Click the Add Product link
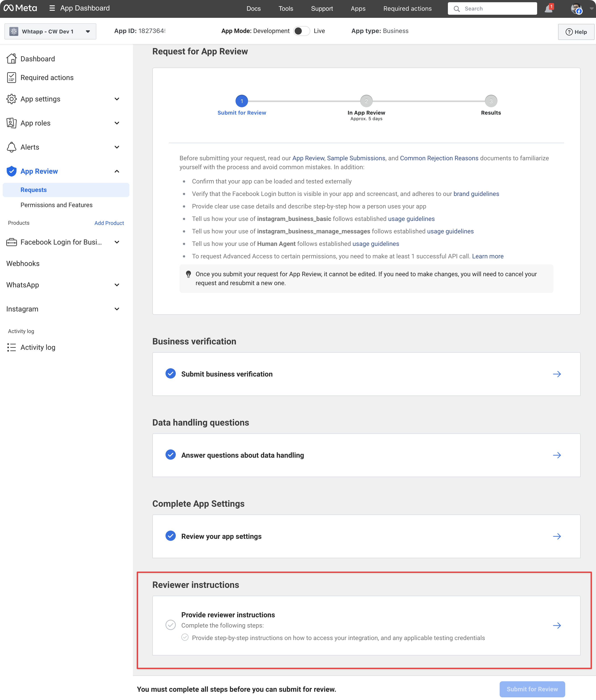This screenshot has width=596, height=700. click(x=109, y=223)
